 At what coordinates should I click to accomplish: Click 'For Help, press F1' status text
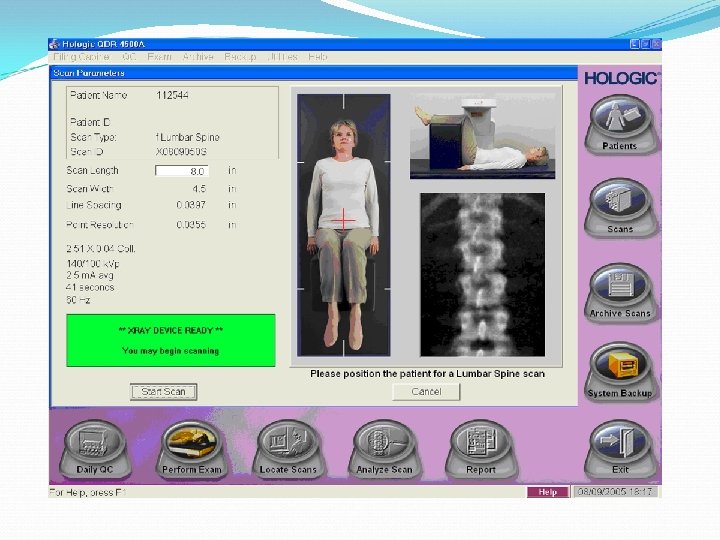point(87,492)
